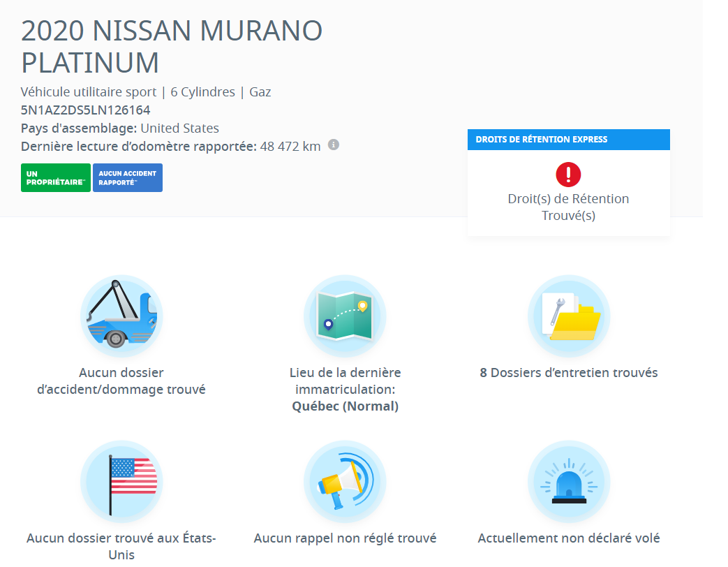Viewport: 728px width, 567px height.
Task: Click the American flag icon
Action: pyautogui.click(x=121, y=482)
